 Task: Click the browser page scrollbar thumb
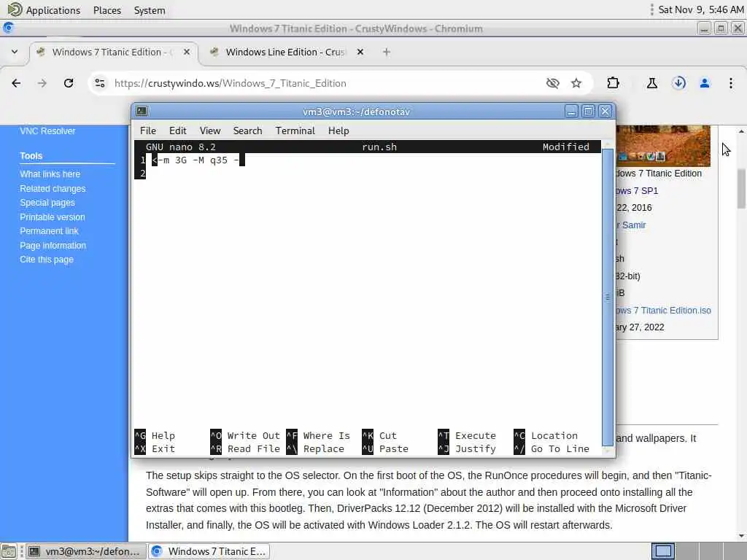(x=741, y=189)
